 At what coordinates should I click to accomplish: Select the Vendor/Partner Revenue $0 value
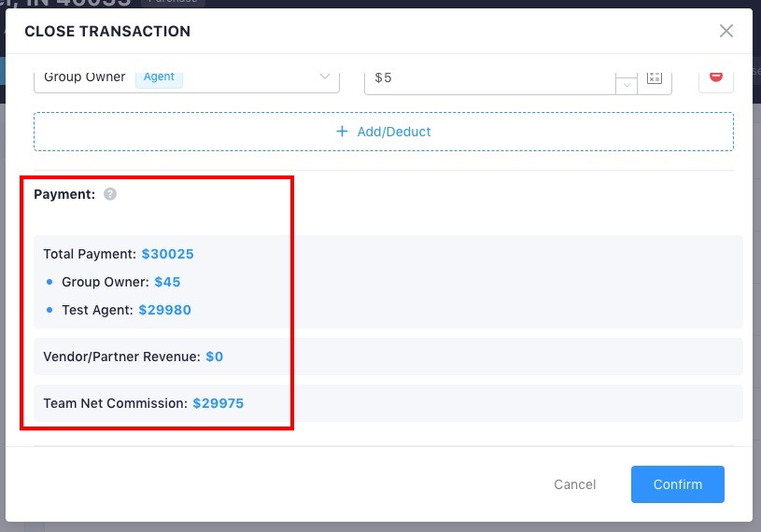coord(215,357)
